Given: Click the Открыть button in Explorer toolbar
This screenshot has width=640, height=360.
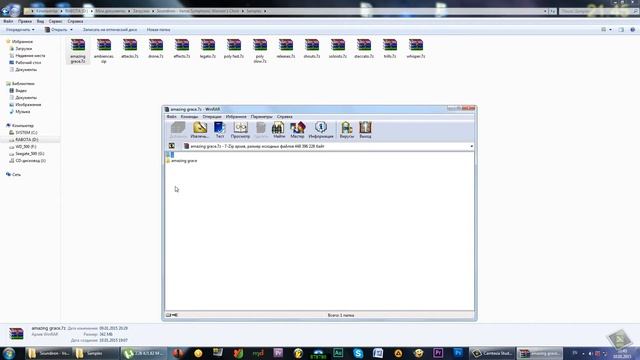Looking at the screenshot, I should tap(56, 30).
